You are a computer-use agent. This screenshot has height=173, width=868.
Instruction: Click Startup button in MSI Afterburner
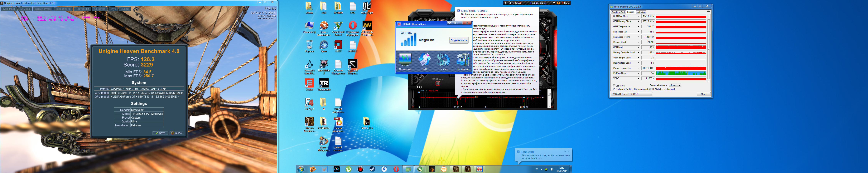pos(438,83)
